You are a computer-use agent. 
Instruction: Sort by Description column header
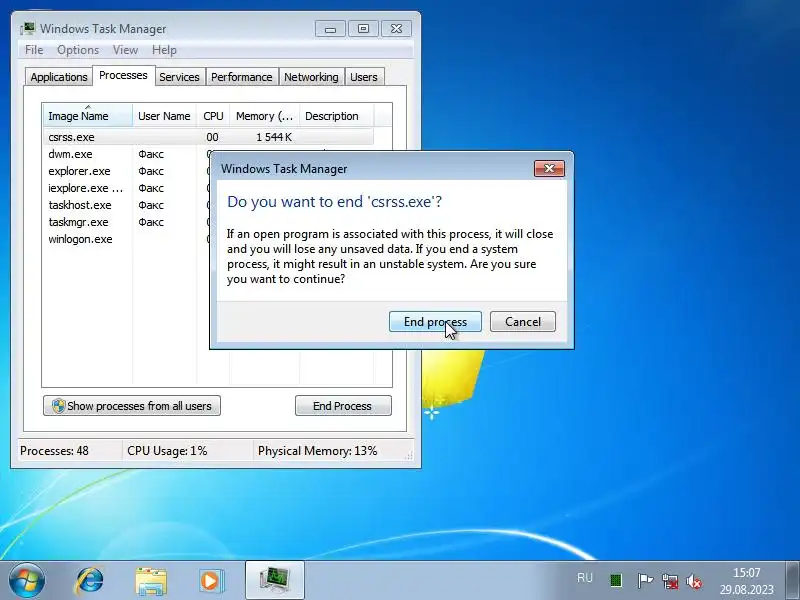pyautogui.click(x=337, y=116)
